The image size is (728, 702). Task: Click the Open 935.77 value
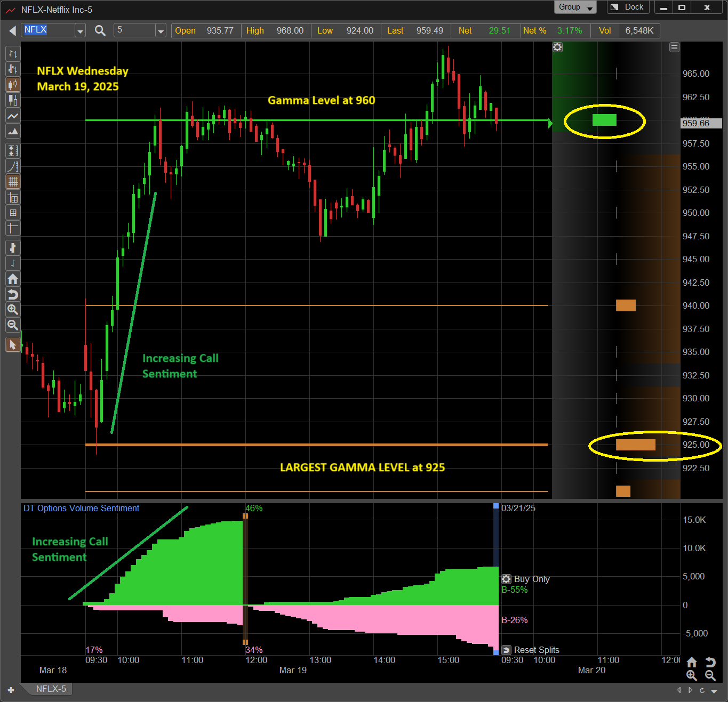[220, 31]
